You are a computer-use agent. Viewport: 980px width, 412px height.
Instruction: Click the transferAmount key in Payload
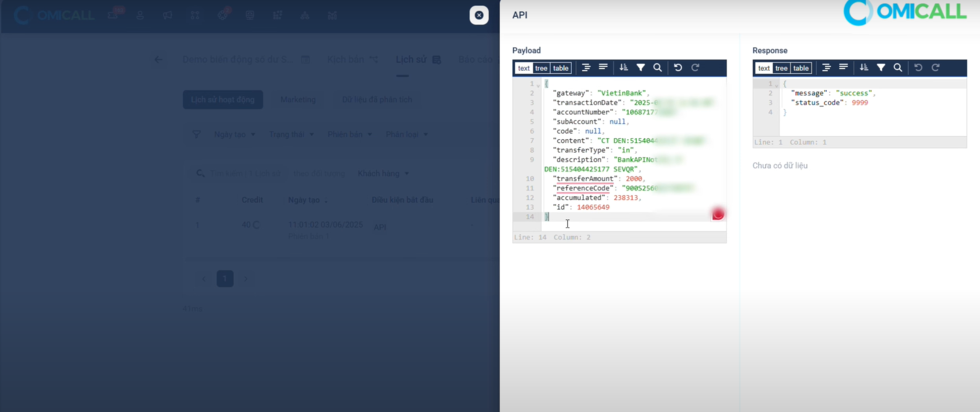click(585, 178)
